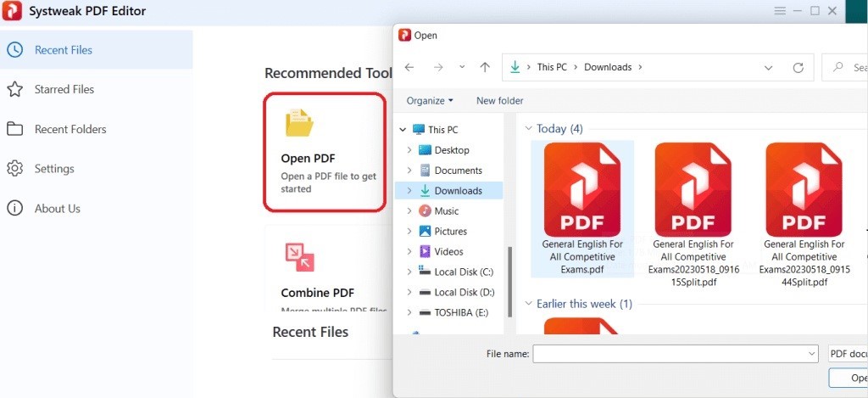This screenshot has height=398, width=868.
Task: Click the Systweak PDF Editor logo icon
Action: click(x=12, y=11)
